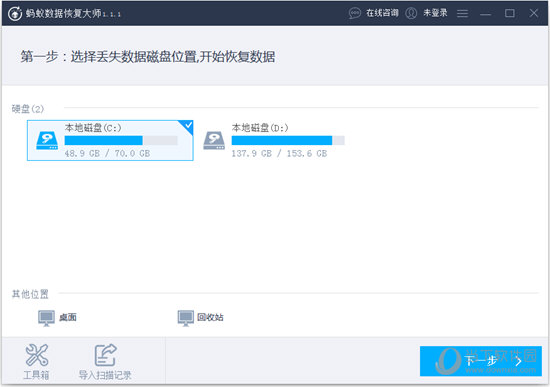Open the online consultation chat icon
Image resolution: width=550 pixels, height=387 pixels.
[355, 13]
